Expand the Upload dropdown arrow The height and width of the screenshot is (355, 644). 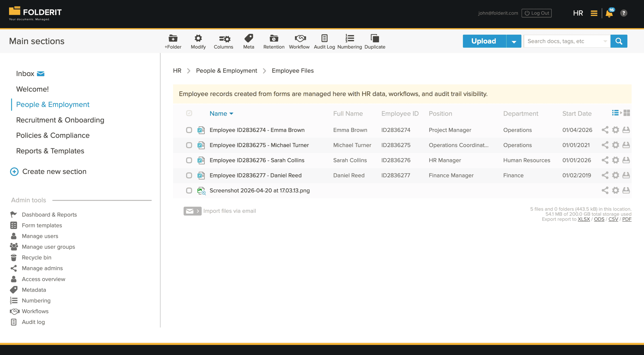[x=514, y=41]
